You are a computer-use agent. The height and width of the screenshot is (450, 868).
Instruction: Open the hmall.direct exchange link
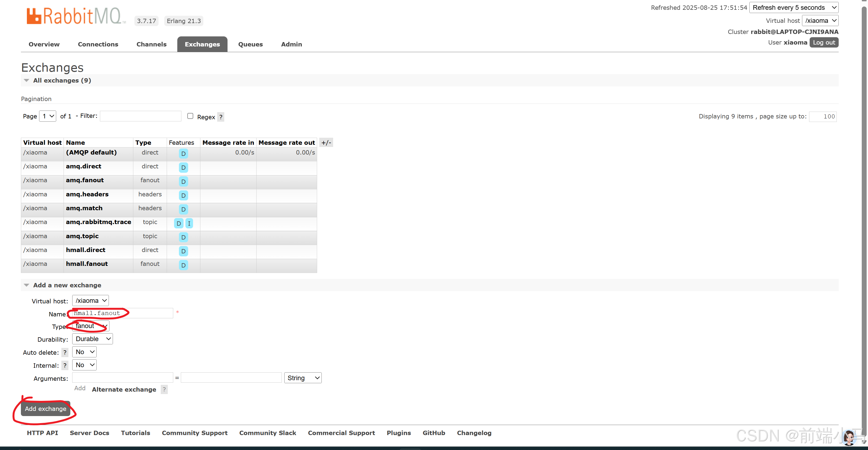tap(86, 250)
